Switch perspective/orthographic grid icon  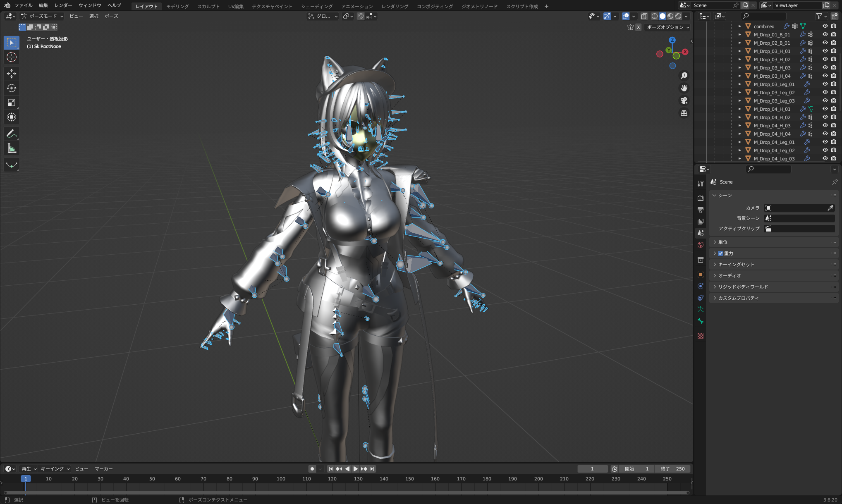point(684,113)
